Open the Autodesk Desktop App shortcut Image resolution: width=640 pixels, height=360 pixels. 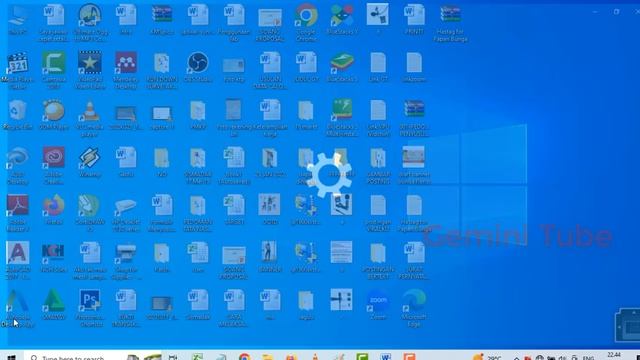coord(18,308)
